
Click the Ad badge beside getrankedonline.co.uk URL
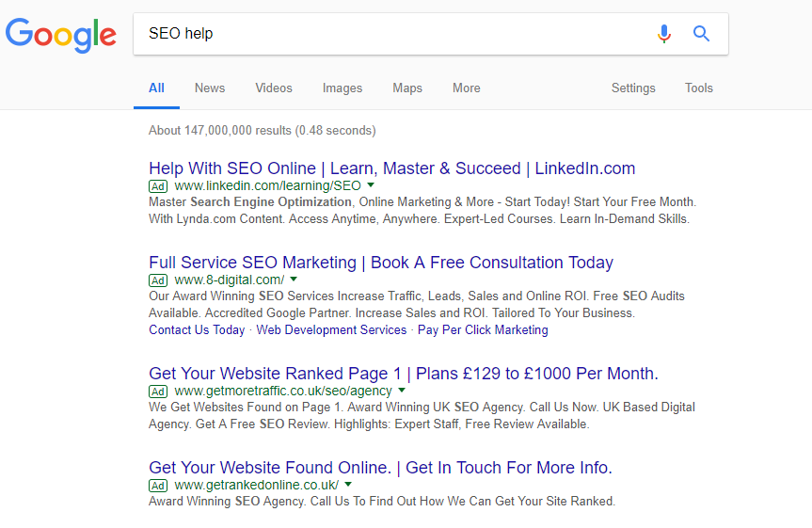(158, 486)
